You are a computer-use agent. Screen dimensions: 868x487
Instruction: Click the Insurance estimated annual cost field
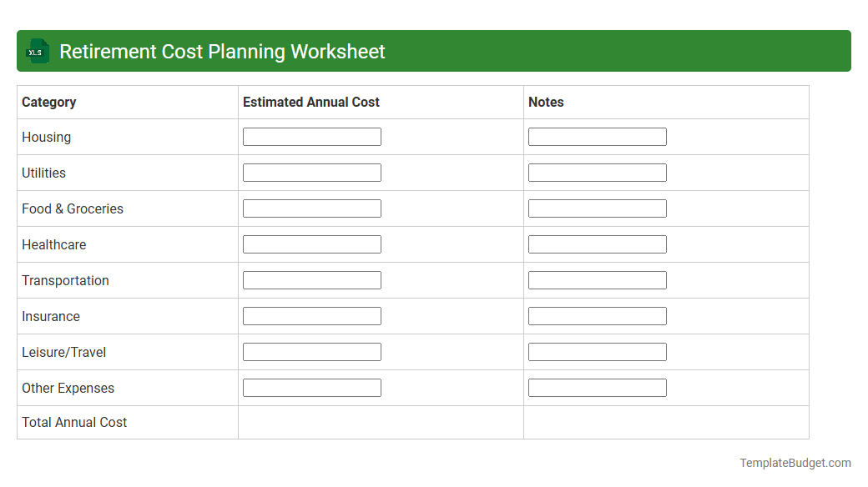[311, 315]
